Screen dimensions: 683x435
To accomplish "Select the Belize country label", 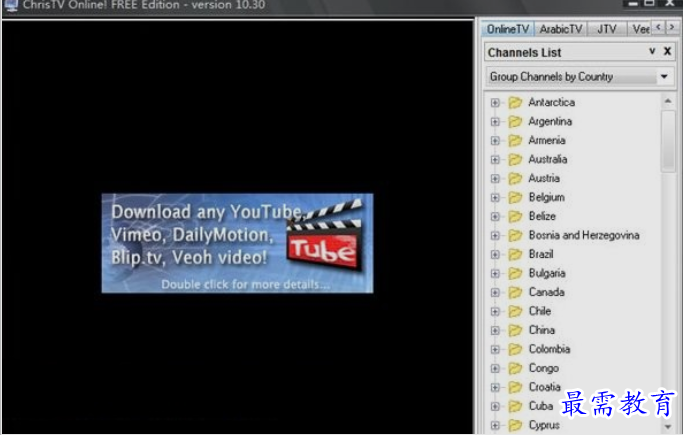I will tap(542, 216).
